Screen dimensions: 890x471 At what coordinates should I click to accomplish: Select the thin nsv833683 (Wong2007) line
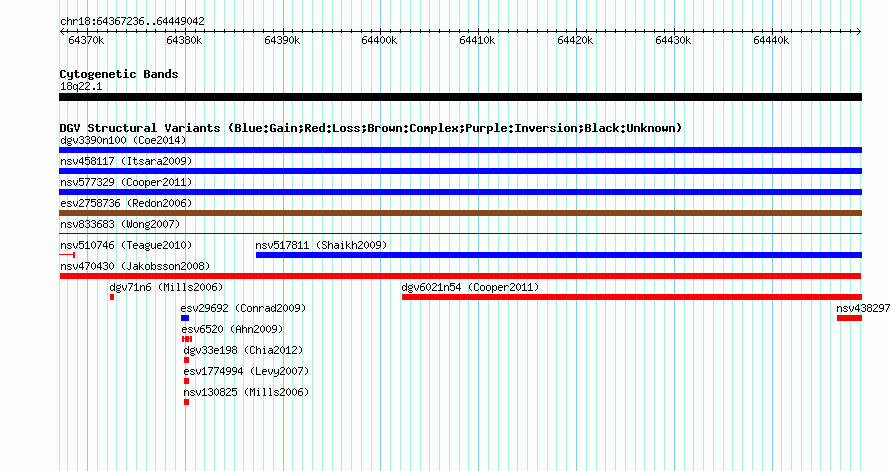click(x=460, y=234)
